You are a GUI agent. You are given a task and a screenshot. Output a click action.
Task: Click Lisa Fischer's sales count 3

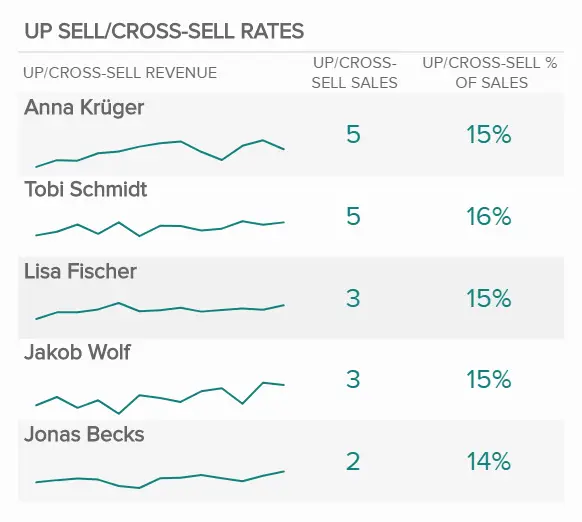[353, 298]
